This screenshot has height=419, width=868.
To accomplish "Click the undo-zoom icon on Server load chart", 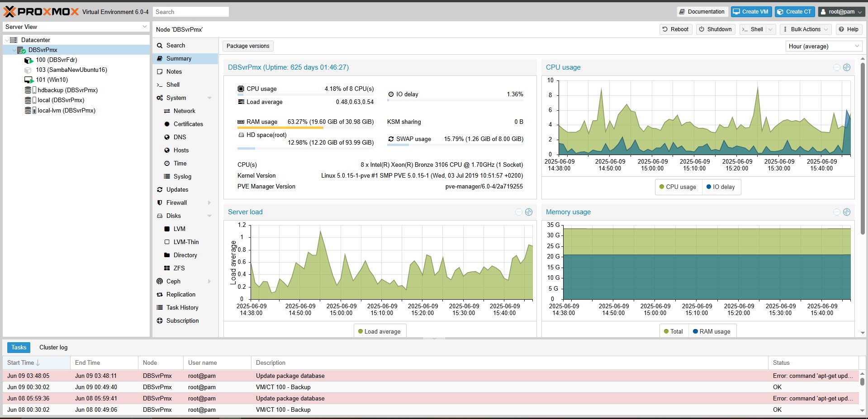I will point(519,212).
